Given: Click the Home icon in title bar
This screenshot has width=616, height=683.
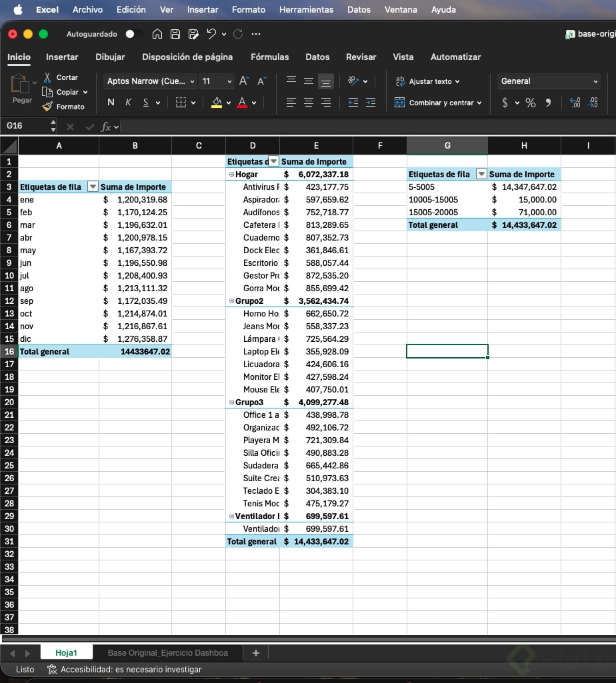Looking at the screenshot, I should (x=157, y=34).
